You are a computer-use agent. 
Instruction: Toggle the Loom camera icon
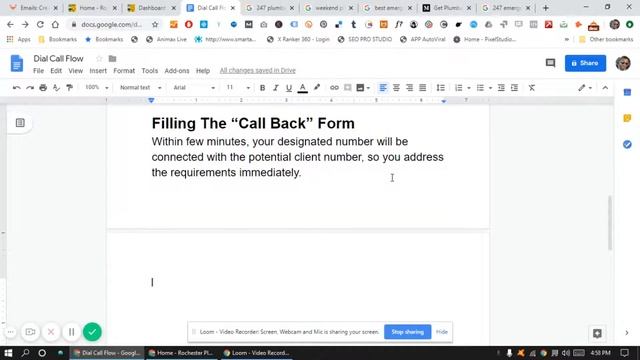(30, 332)
